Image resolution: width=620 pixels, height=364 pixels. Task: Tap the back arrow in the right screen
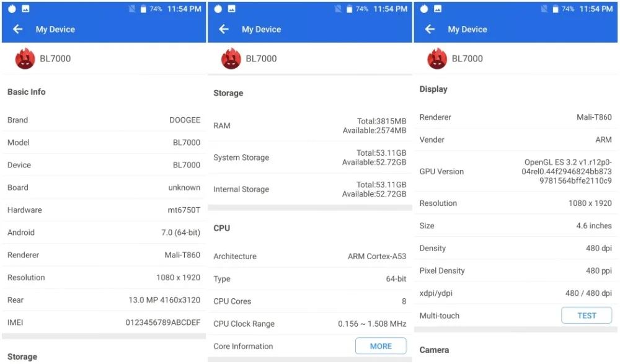[x=430, y=29]
